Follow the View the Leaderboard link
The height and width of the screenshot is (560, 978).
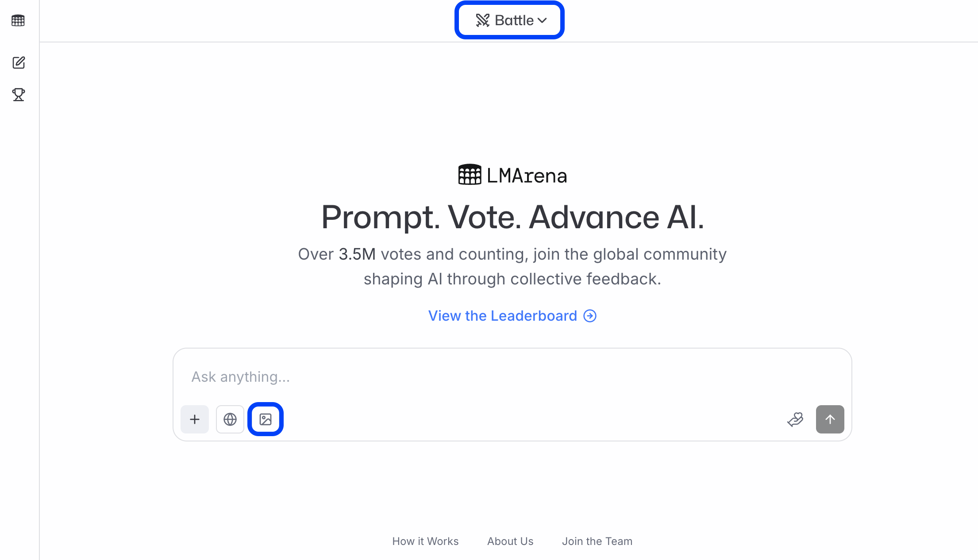tap(502, 316)
